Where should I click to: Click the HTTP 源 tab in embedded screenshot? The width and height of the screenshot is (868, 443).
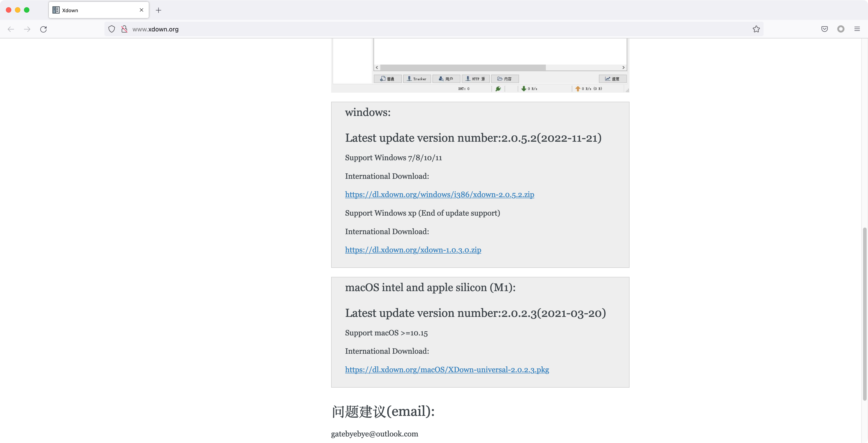pyautogui.click(x=475, y=79)
